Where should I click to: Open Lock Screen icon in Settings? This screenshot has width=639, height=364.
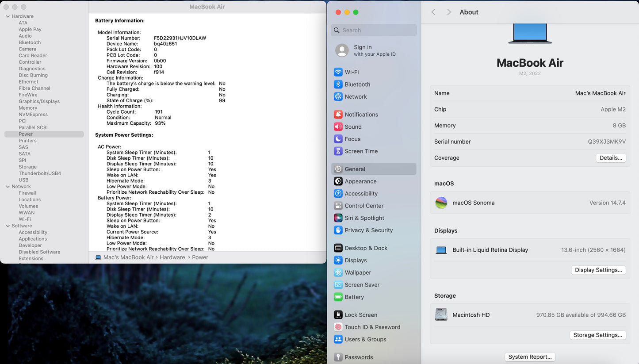point(338,315)
